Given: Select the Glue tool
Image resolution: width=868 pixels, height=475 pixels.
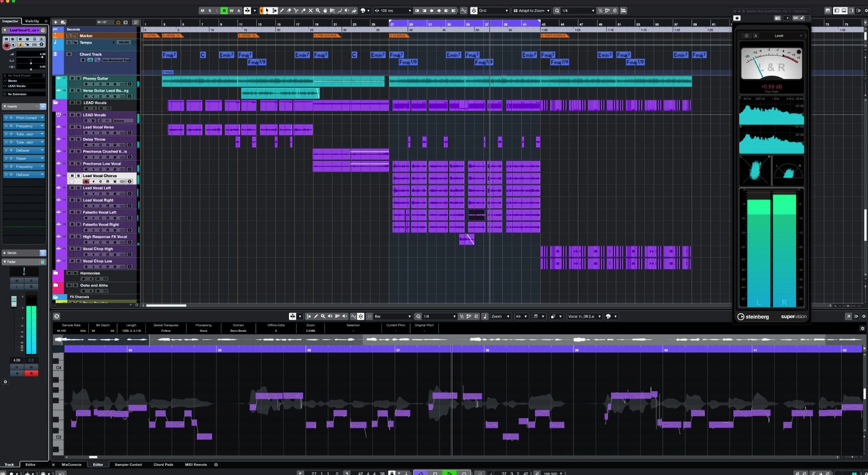Looking at the screenshot, I should point(303,10).
